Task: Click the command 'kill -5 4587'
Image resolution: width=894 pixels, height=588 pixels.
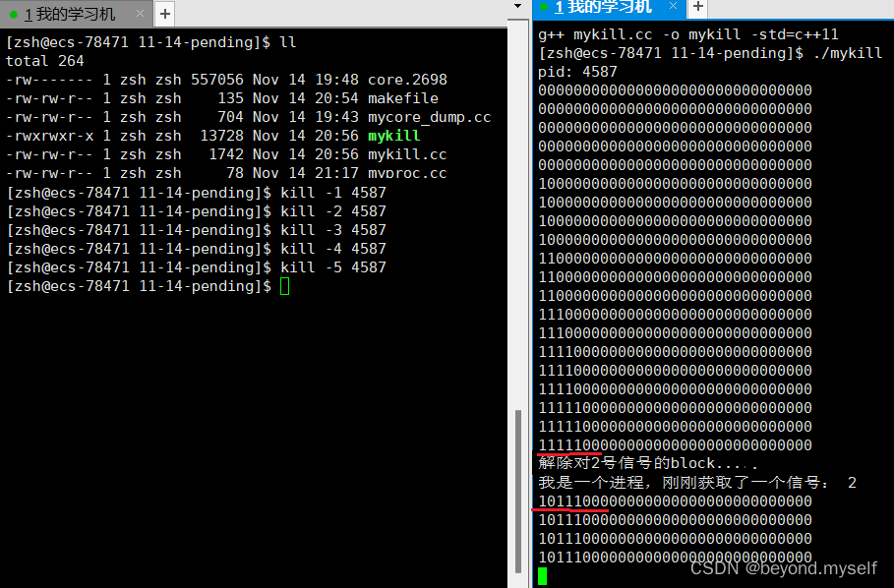Action: pos(333,267)
